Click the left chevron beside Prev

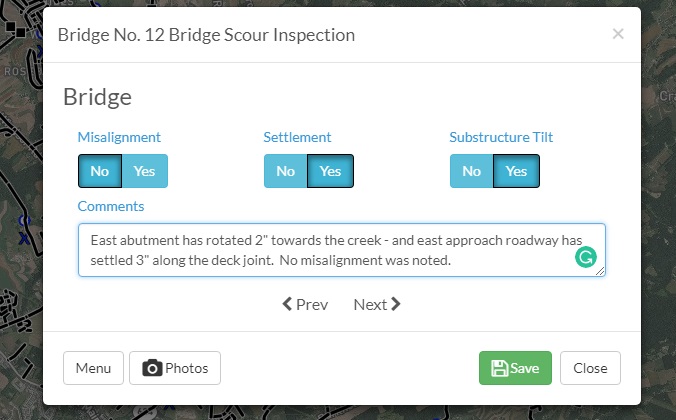pyautogui.click(x=287, y=304)
